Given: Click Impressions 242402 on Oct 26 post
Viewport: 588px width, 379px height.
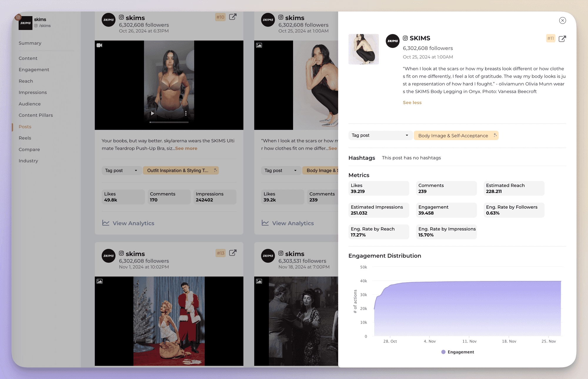Looking at the screenshot, I should pyautogui.click(x=215, y=197).
